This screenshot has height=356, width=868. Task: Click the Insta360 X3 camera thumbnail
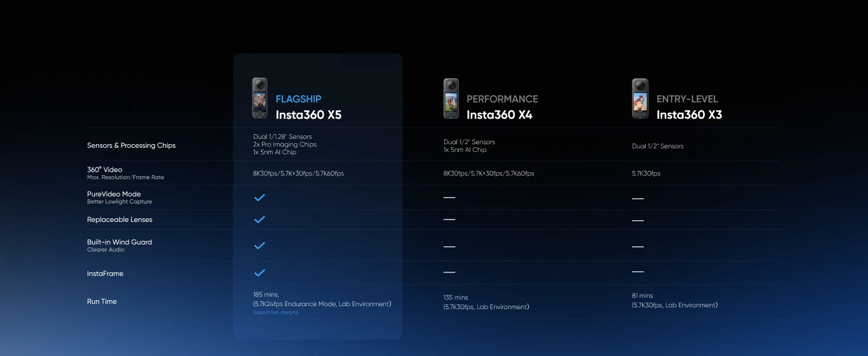pyautogui.click(x=640, y=98)
